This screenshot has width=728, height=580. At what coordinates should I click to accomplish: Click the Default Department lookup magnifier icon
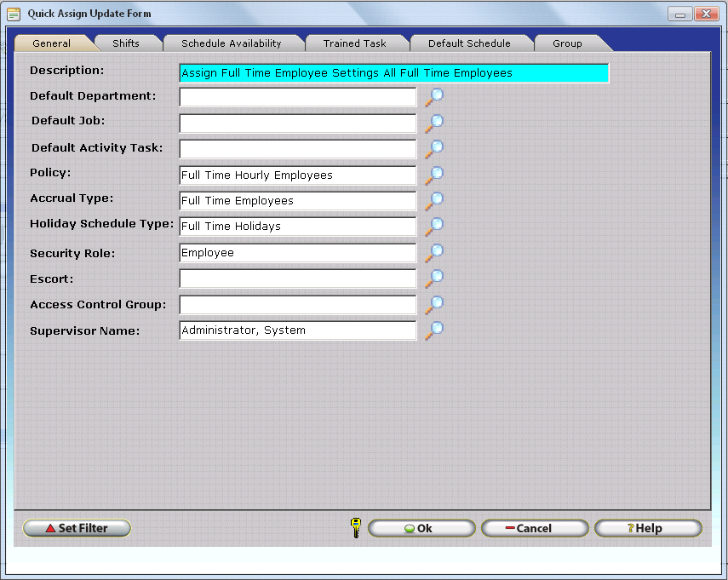[434, 97]
